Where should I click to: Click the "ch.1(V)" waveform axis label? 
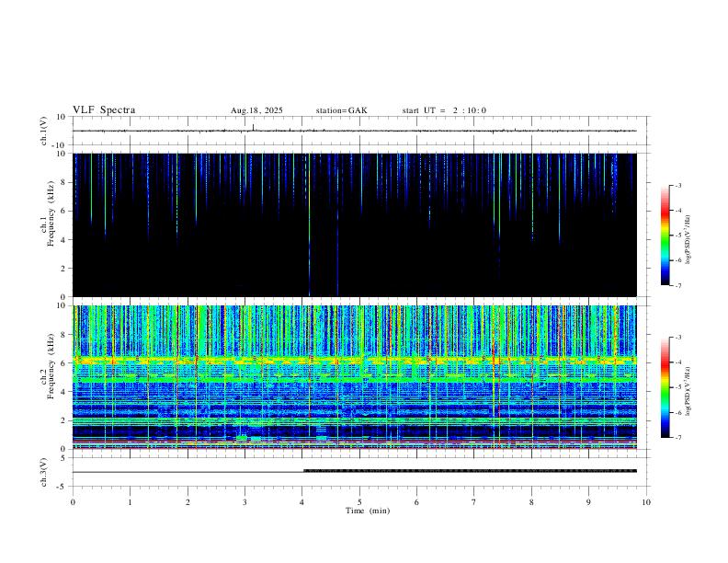[43, 131]
